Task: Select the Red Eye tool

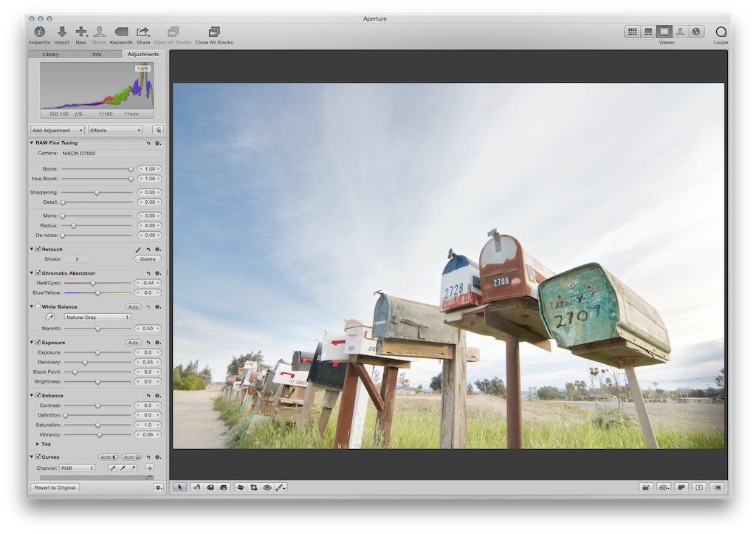Action: click(267, 487)
